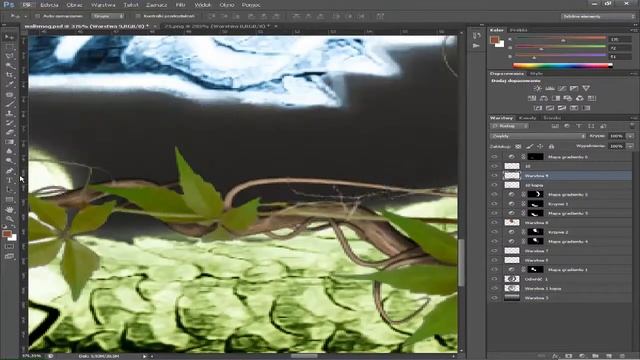Click Opacity percentage field
640x360 pixels.
coord(616,136)
